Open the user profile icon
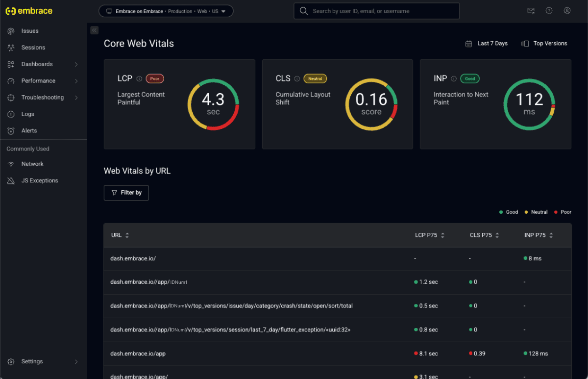Screen dimensions: 588x379 coord(567,11)
